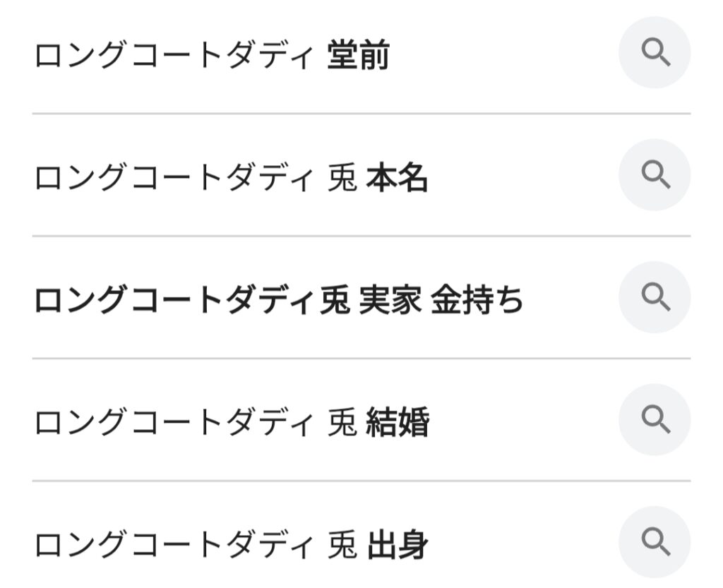Tap the bold word 出身
The width and height of the screenshot is (723, 588).
(398, 546)
